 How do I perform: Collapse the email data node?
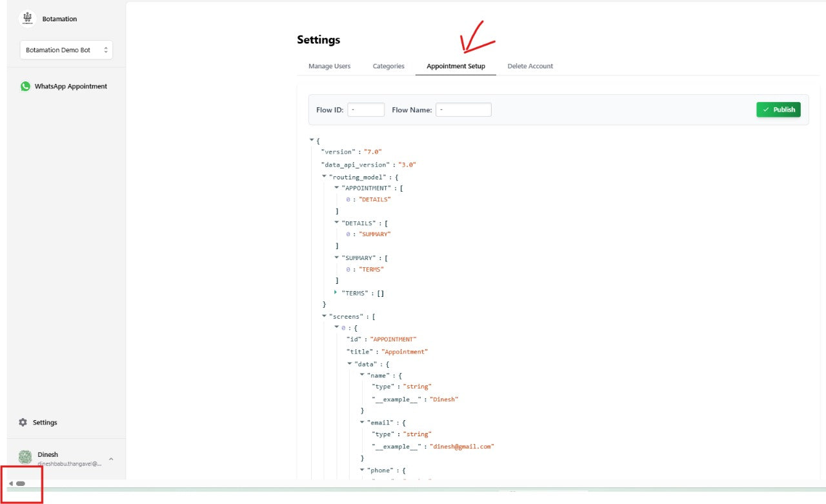click(362, 422)
